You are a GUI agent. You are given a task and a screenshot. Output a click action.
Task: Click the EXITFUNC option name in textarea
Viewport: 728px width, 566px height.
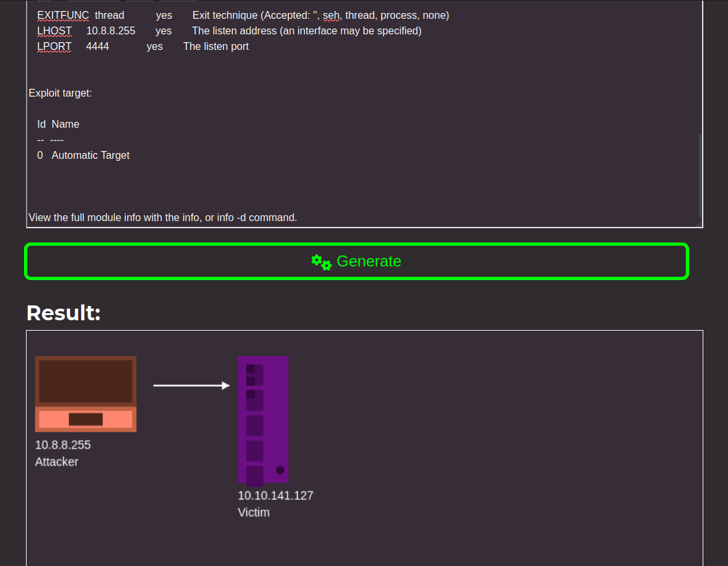[x=63, y=15]
